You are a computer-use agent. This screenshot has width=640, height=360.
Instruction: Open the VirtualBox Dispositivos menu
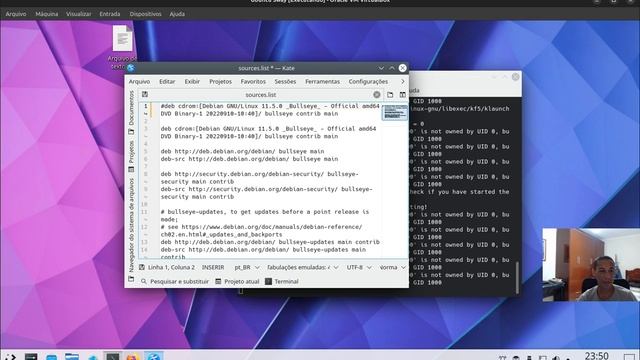coord(146,14)
